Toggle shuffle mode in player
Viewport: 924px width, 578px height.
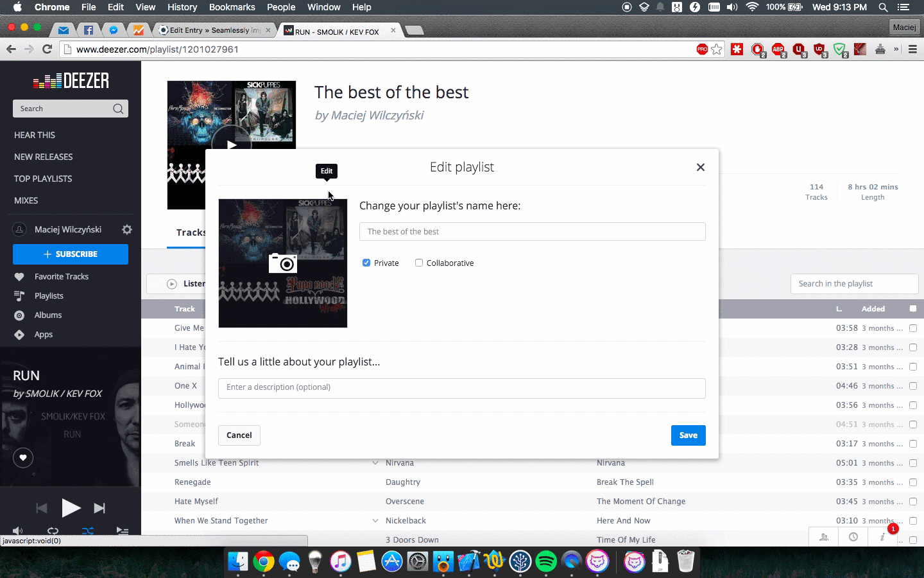88,531
